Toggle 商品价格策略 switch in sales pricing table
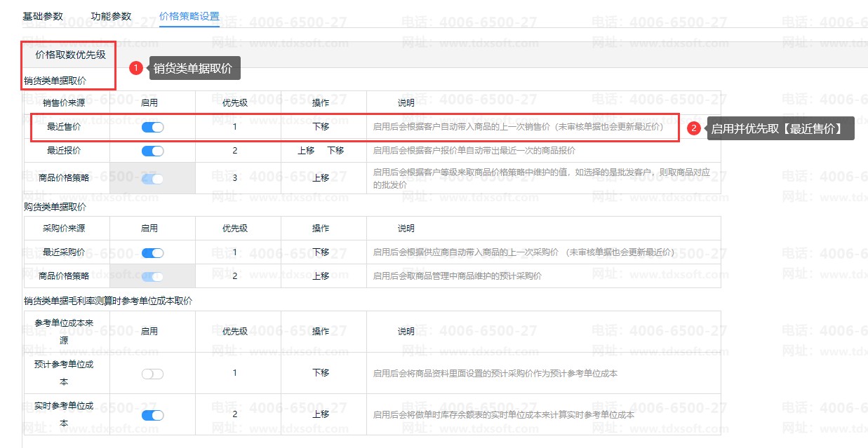This screenshot has width=868, height=448. 152,178
